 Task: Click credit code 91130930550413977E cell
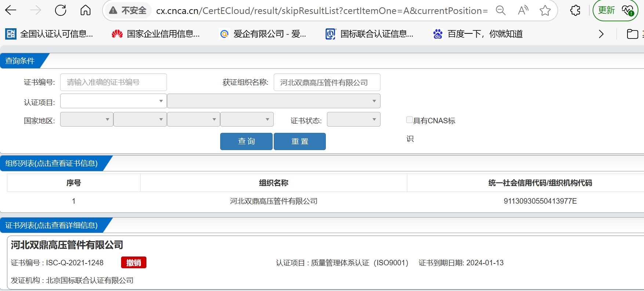click(540, 201)
